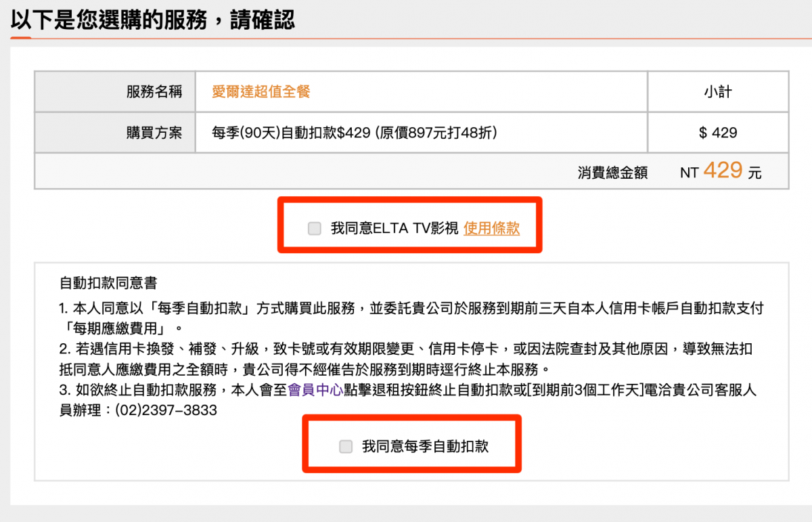812x522 pixels.
Task: Select the 愛爾達超值全餐 service name
Action: (x=261, y=91)
